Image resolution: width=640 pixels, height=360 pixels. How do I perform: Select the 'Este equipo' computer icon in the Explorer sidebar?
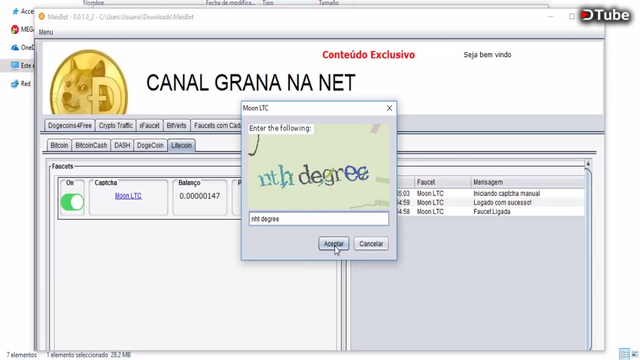click(x=15, y=65)
